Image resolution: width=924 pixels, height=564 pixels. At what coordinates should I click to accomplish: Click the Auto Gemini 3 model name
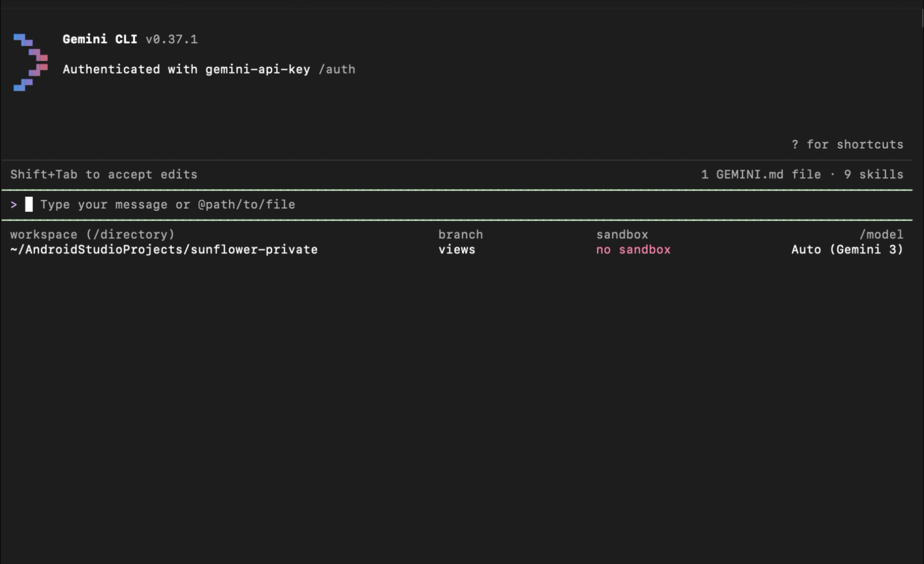[847, 249]
